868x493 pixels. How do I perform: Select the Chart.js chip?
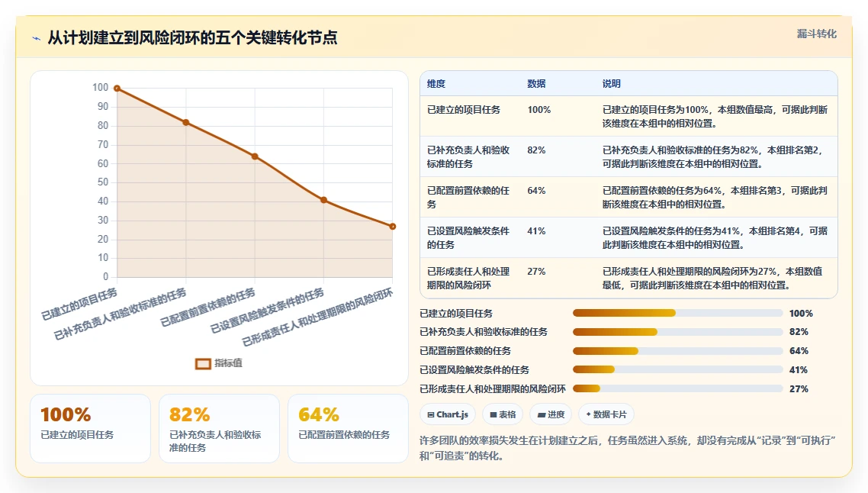(448, 414)
